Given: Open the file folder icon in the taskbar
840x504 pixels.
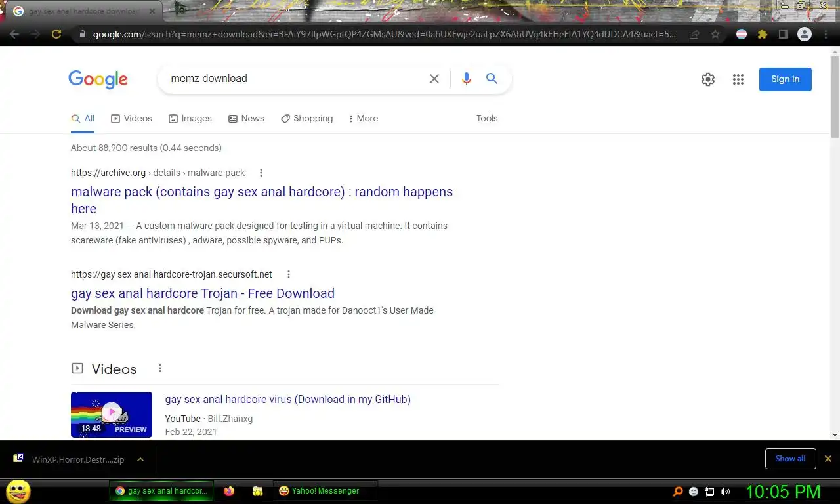Looking at the screenshot, I should 258,491.
